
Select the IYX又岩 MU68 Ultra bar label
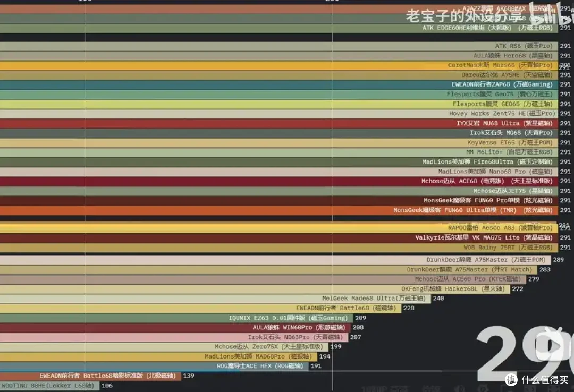point(504,123)
